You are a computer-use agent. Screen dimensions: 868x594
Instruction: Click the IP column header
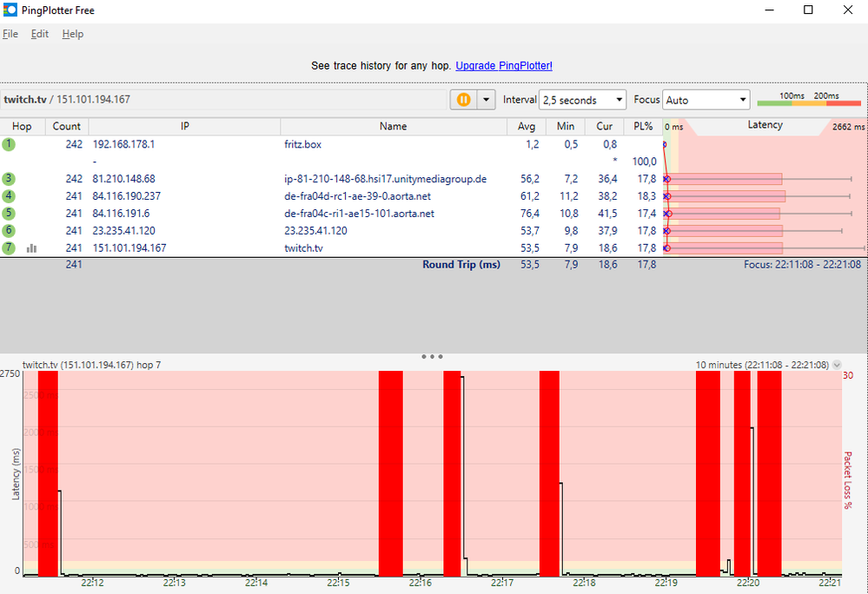tap(184, 126)
